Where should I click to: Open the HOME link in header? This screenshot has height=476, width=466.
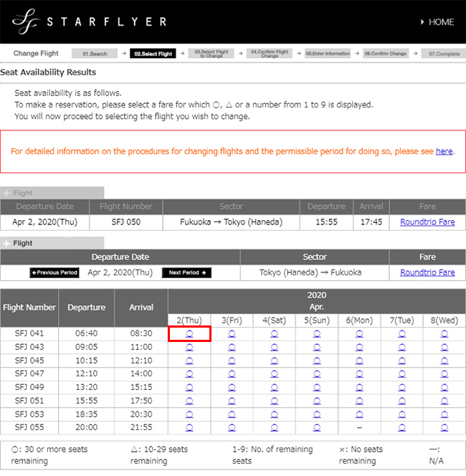coord(437,22)
